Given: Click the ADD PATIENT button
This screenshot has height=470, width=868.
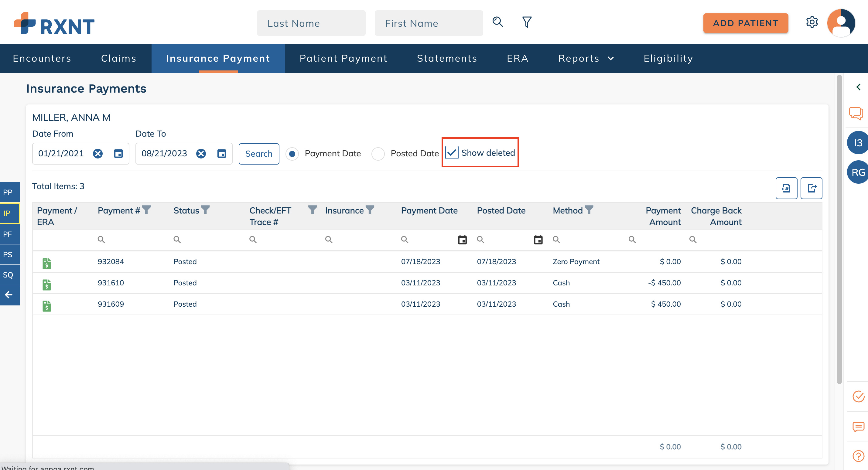Looking at the screenshot, I should coord(745,23).
